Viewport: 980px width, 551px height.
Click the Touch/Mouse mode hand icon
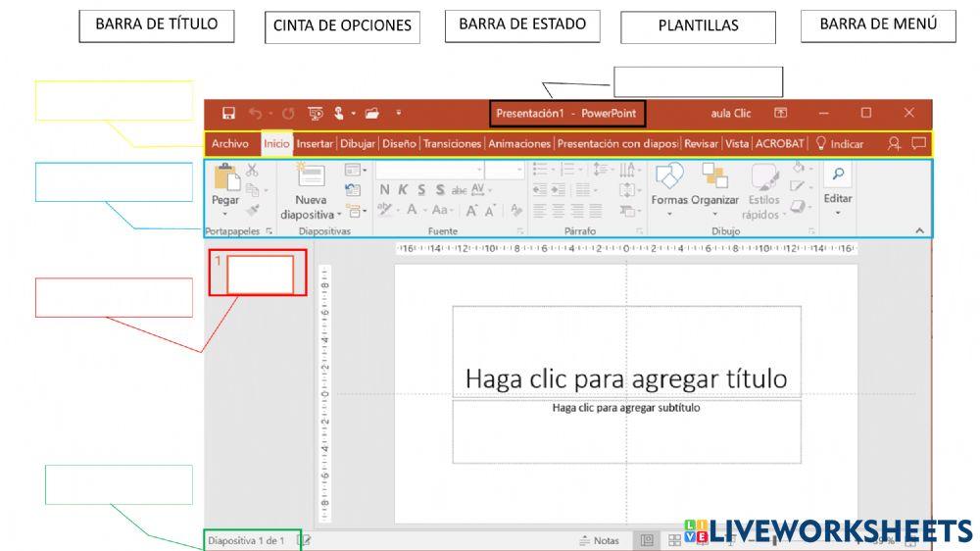pos(339,113)
